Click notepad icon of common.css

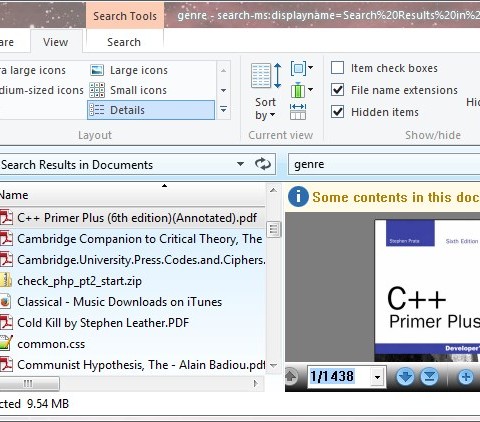pos(6,343)
